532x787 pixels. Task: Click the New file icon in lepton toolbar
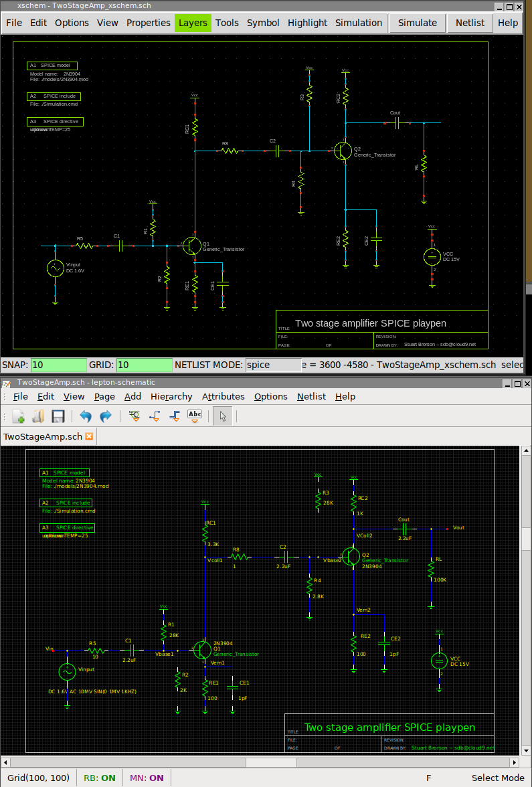tap(18, 416)
